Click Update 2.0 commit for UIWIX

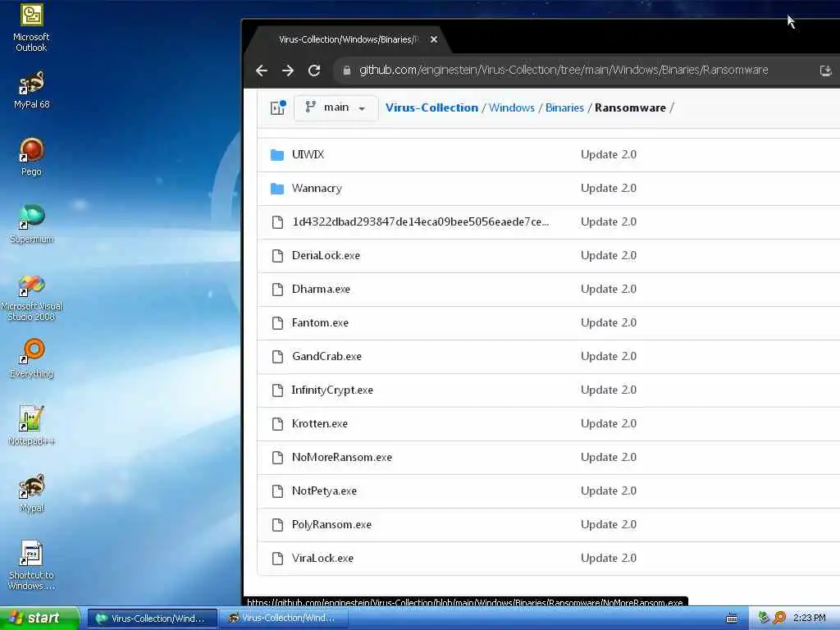pos(609,154)
